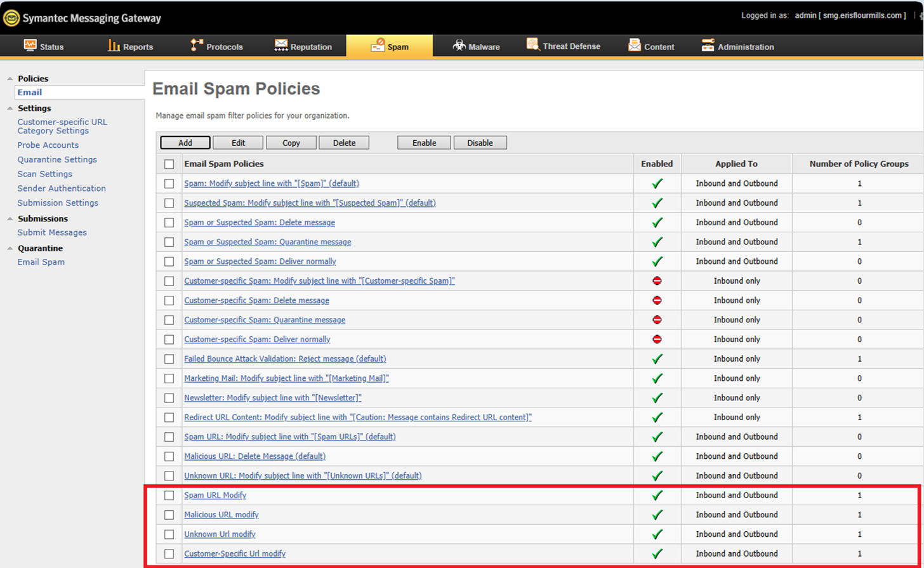
Task: Tick checkbox for Customer-specific Spam: Delete message
Action: click(169, 300)
